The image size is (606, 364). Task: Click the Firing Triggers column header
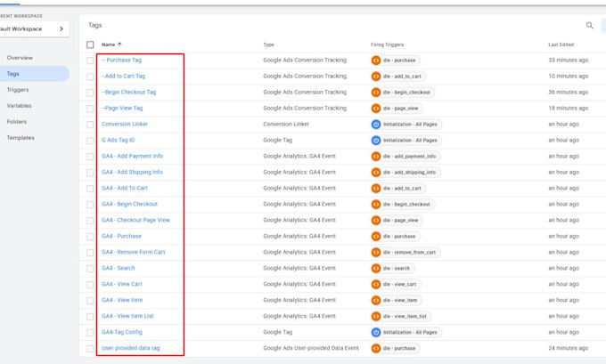pyautogui.click(x=388, y=44)
